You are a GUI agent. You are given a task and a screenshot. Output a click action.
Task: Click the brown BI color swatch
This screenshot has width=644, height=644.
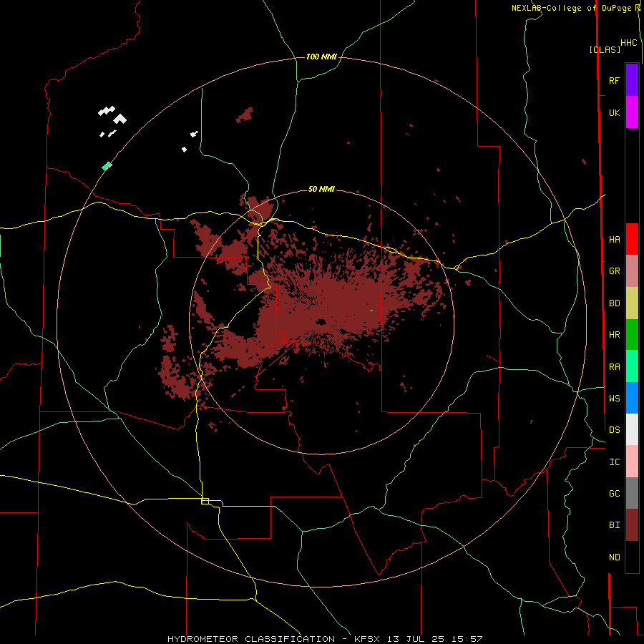click(632, 525)
